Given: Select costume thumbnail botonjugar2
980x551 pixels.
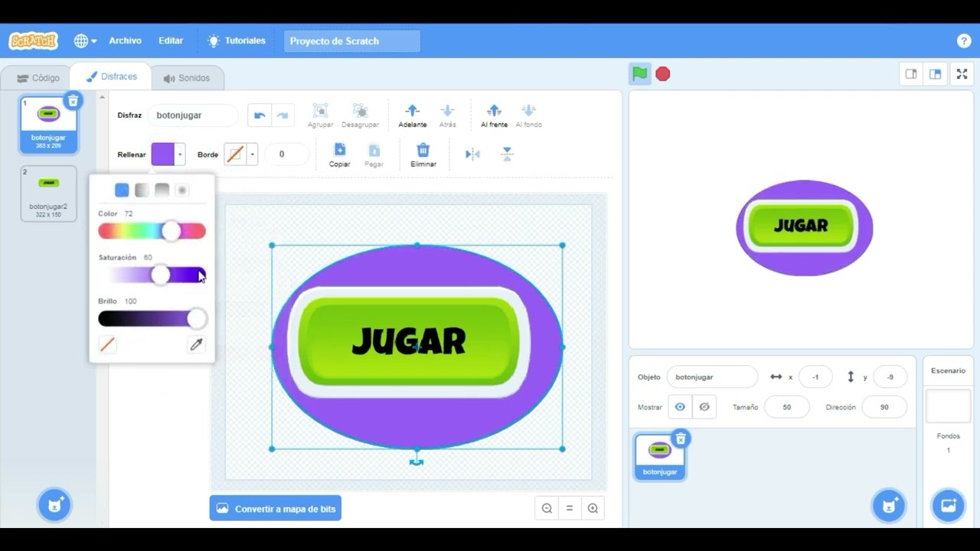Looking at the screenshot, I should point(48,194).
